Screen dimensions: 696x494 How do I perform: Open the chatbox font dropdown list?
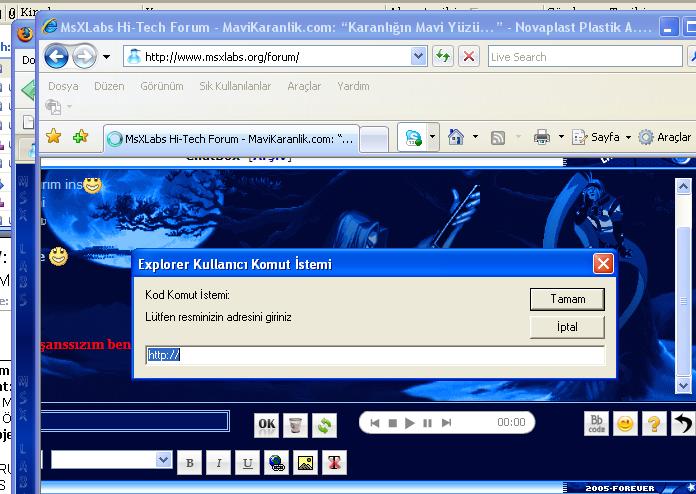164,459
